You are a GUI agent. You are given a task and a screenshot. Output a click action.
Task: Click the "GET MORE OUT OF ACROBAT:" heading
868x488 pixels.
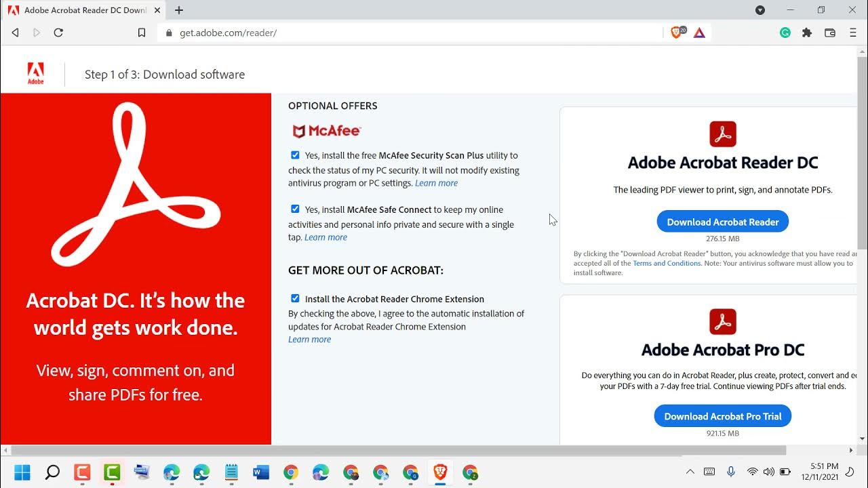pos(366,270)
